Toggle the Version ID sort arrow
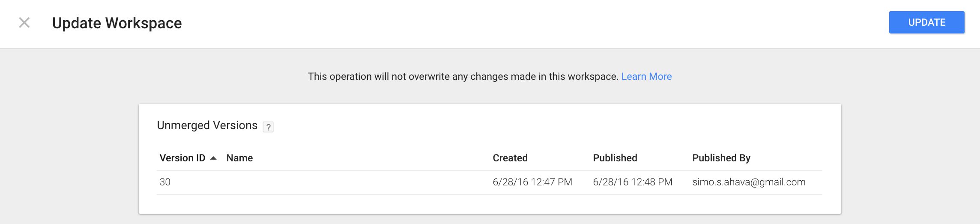 point(213,158)
